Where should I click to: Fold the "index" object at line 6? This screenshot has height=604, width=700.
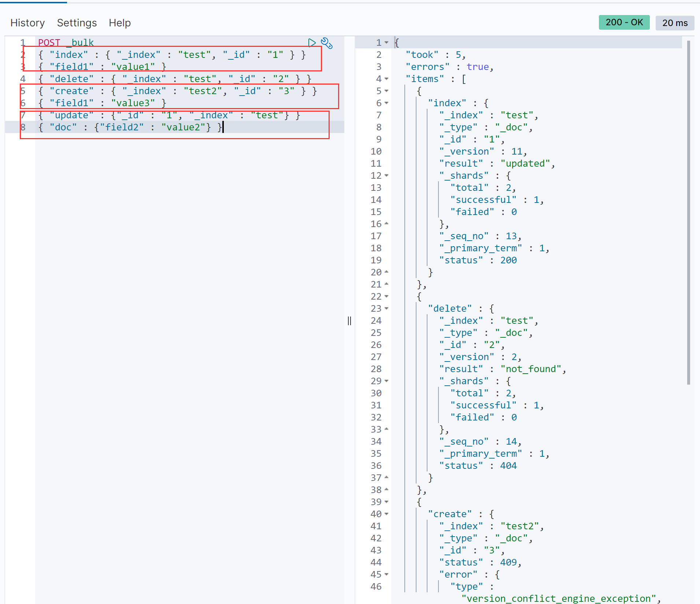click(386, 103)
